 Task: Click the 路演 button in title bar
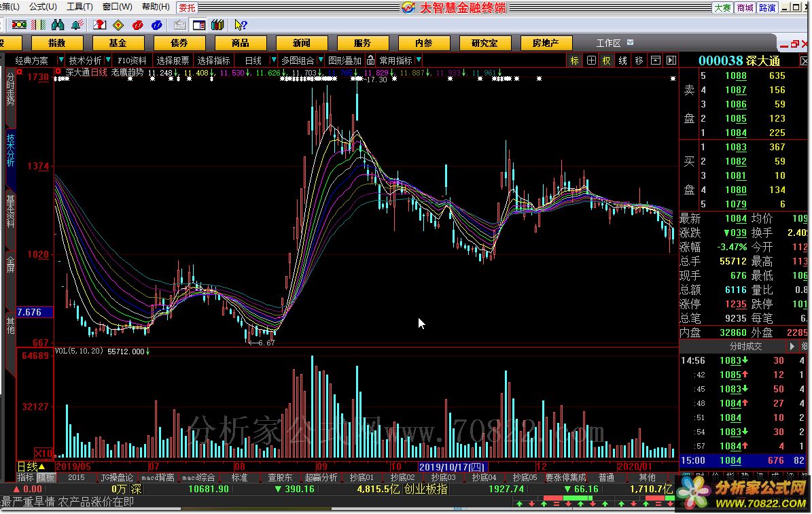[x=767, y=7]
